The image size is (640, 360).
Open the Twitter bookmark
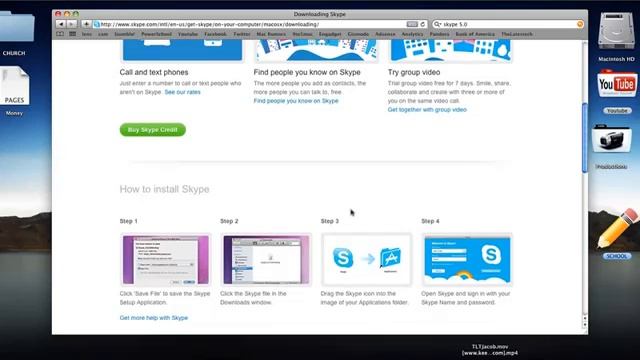tap(242, 34)
